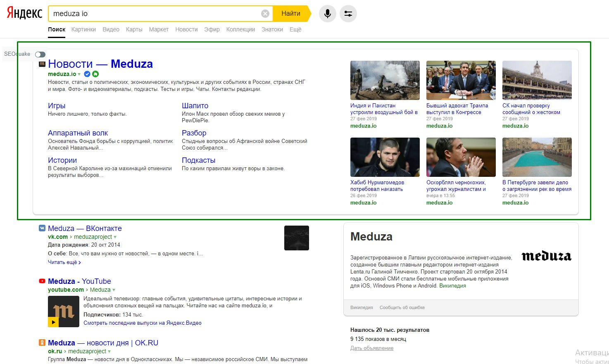609x364 pixels.
Task: Open the 'СК начал проверку' news thumbnail
Action: [537, 80]
